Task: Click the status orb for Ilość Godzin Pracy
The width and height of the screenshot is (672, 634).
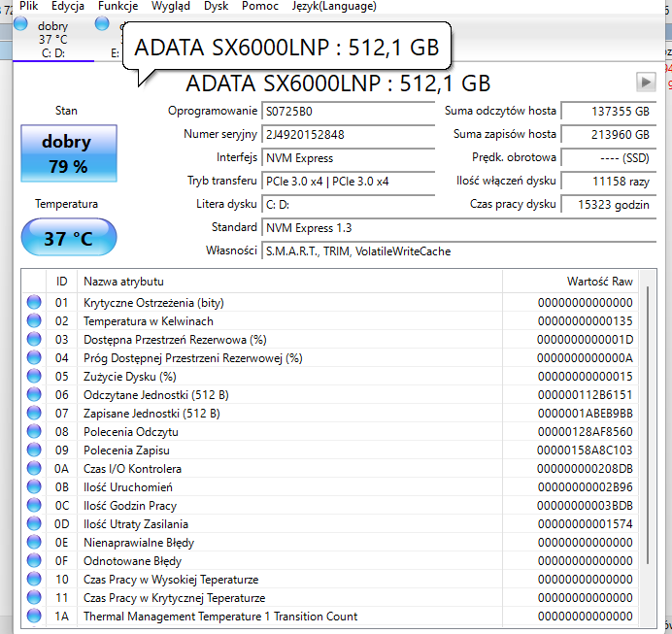Action: pos(35,506)
